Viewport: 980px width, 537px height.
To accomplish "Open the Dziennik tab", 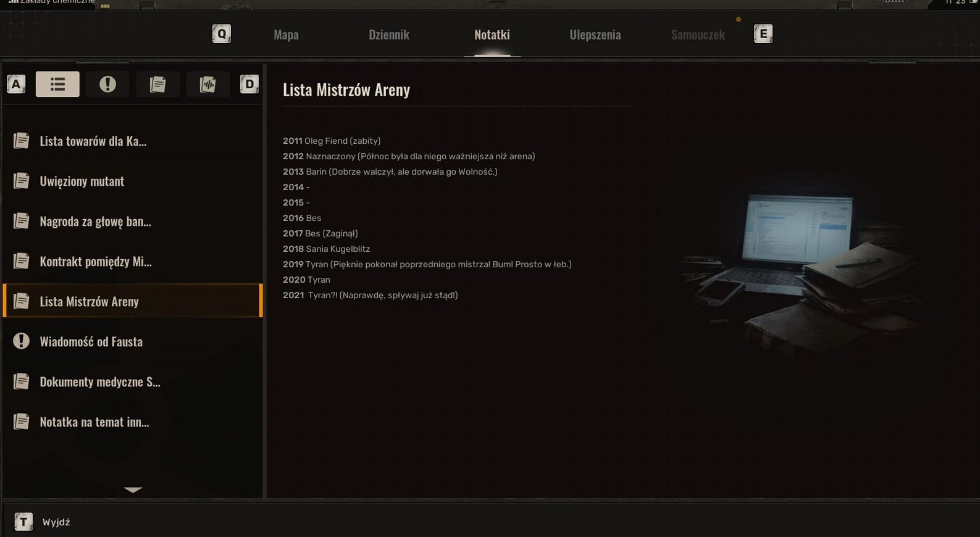I will coord(389,35).
